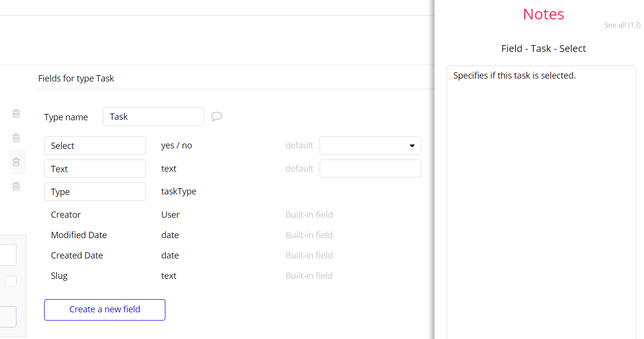Click the default value input for Text

click(x=370, y=169)
